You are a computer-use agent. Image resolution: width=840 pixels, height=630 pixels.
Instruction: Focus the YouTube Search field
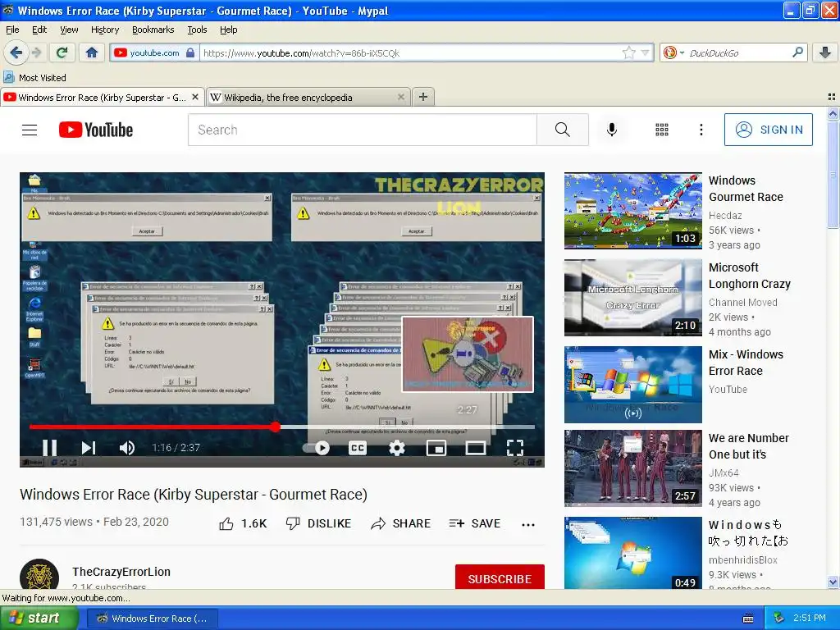[x=362, y=130]
